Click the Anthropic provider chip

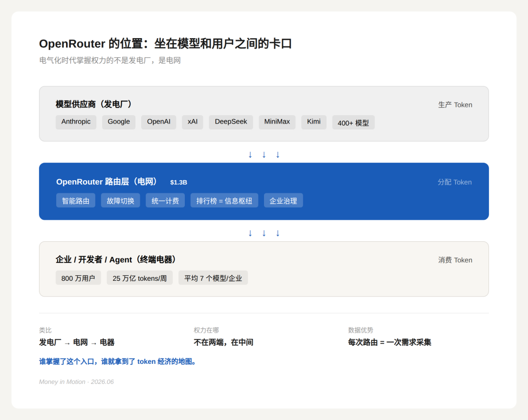point(76,122)
